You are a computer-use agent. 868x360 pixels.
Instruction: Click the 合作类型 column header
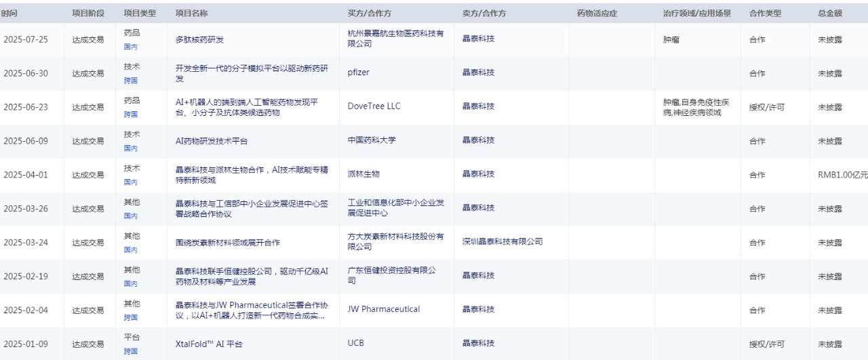point(766,14)
